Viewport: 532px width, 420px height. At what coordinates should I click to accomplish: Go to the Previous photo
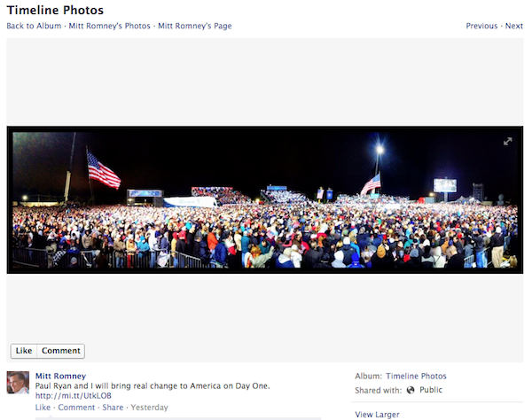click(x=481, y=26)
